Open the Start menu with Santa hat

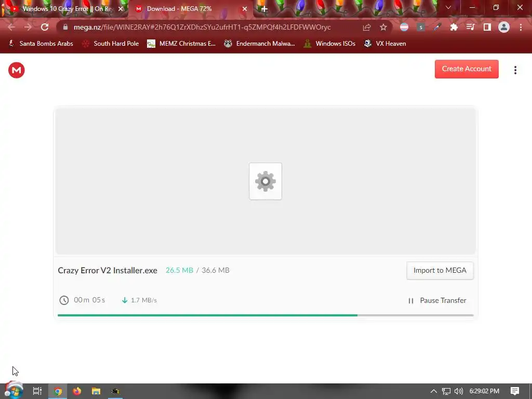(14, 391)
